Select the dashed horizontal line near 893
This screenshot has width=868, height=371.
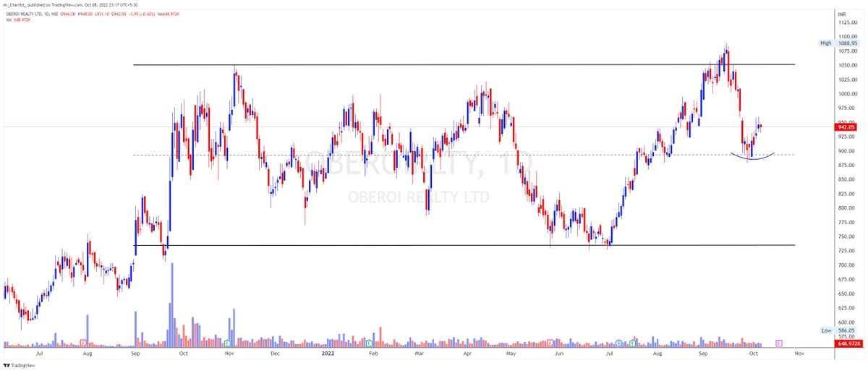(463, 155)
